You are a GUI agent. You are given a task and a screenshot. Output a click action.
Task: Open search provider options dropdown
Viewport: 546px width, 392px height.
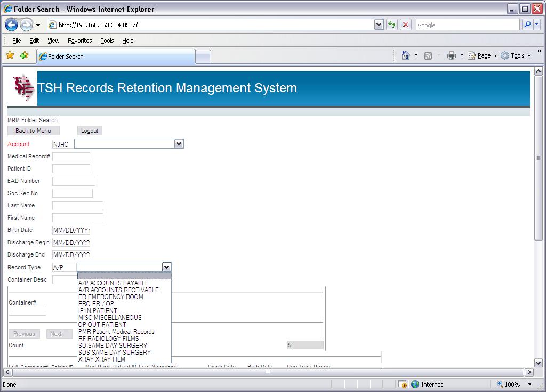point(536,25)
